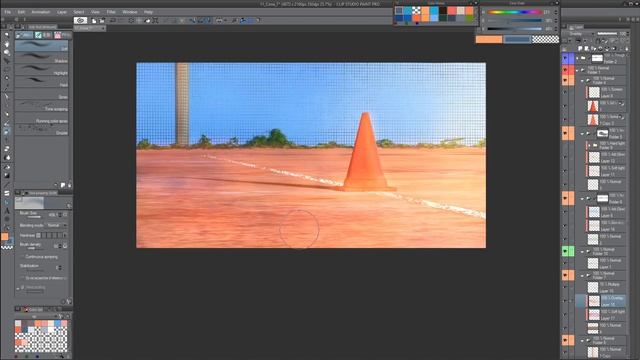
Task: Toggle the Continuous spraying checkbox
Action: [22, 257]
